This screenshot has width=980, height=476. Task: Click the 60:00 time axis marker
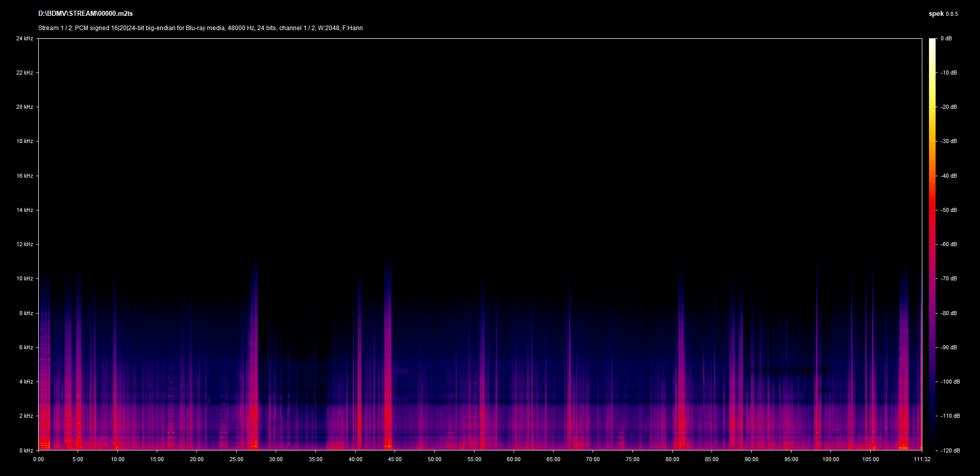(513, 459)
